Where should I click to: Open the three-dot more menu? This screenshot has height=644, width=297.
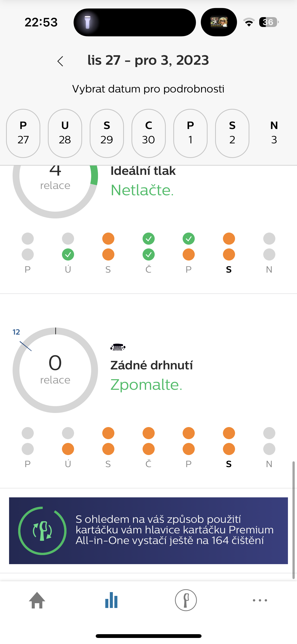pos(260,600)
